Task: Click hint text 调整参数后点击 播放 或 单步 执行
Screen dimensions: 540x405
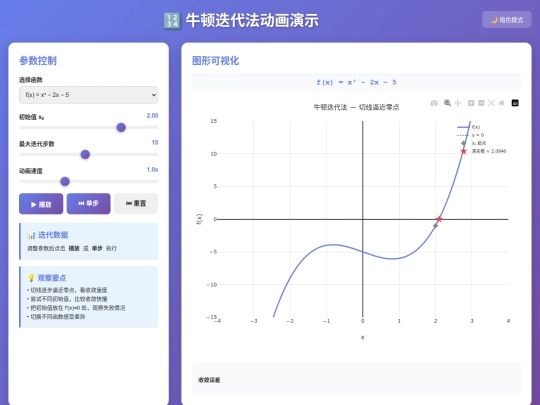Action: tap(72, 248)
